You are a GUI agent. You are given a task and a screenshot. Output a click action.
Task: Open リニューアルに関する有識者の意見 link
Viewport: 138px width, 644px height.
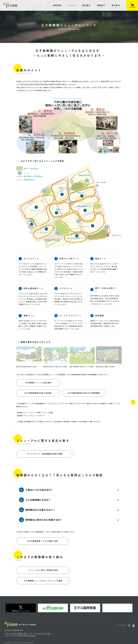pos(43,570)
